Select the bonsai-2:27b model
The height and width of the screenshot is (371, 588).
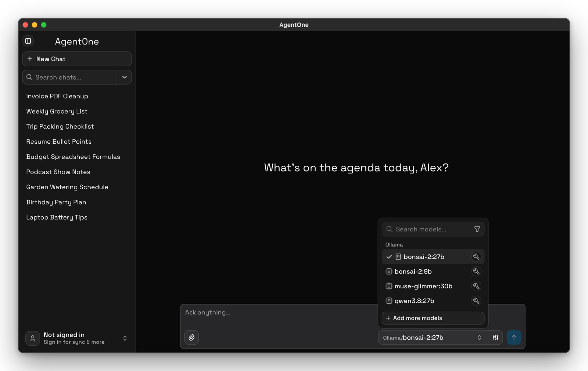coord(433,257)
